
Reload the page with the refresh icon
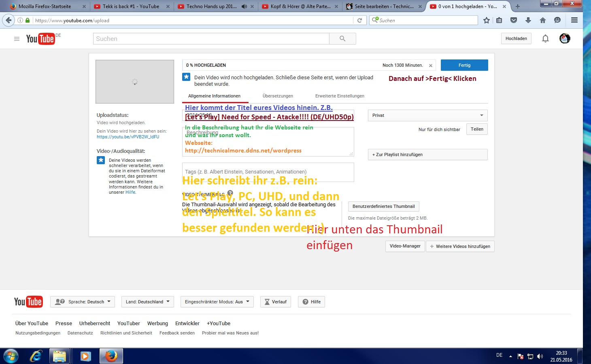coord(359,20)
